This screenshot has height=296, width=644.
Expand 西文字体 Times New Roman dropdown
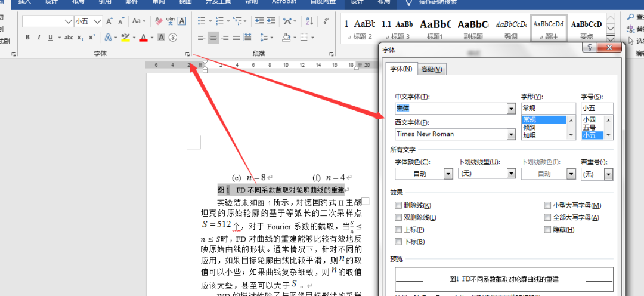pos(512,134)
